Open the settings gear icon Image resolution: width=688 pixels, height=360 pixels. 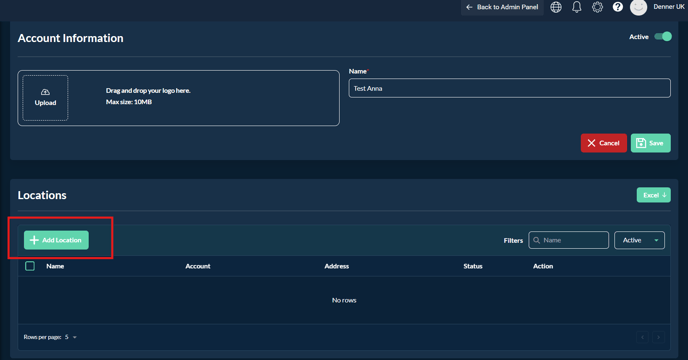(x=597, y=7)
